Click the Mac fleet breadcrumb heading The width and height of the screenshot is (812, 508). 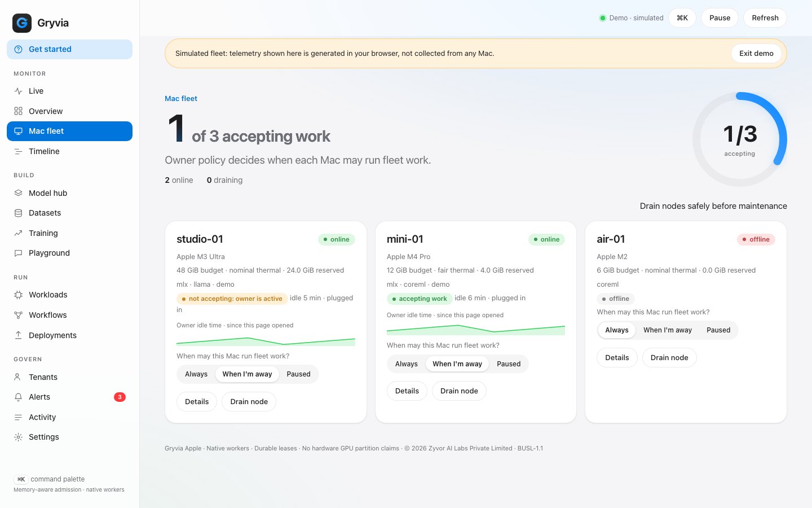[x=181, y=99]
